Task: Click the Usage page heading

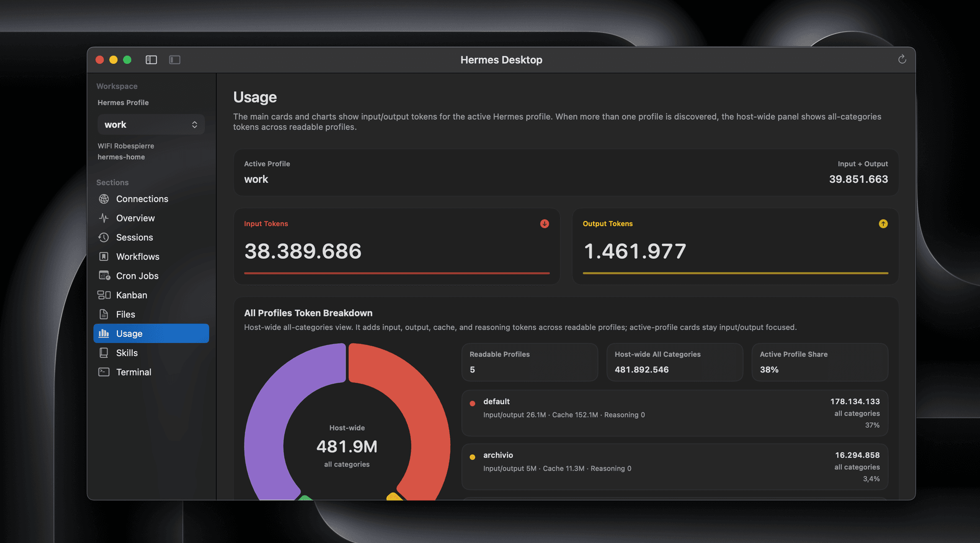Action: (x=255, y=97)
